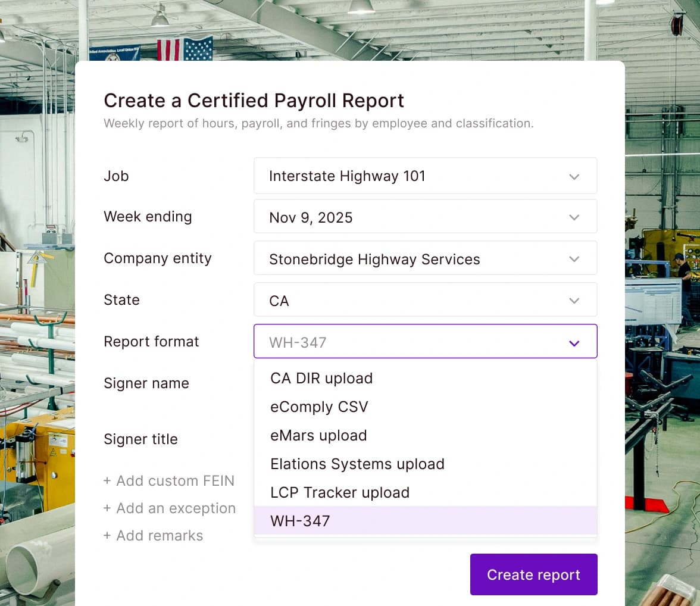Pick LCP Tracker upload format
This screenshot has height=606, width=700.
click(425, 492)
